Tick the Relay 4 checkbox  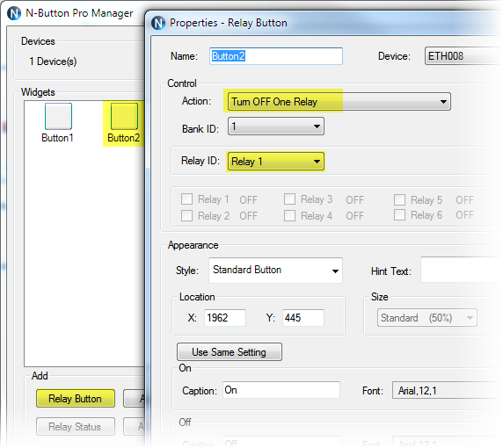coord(289,215)
